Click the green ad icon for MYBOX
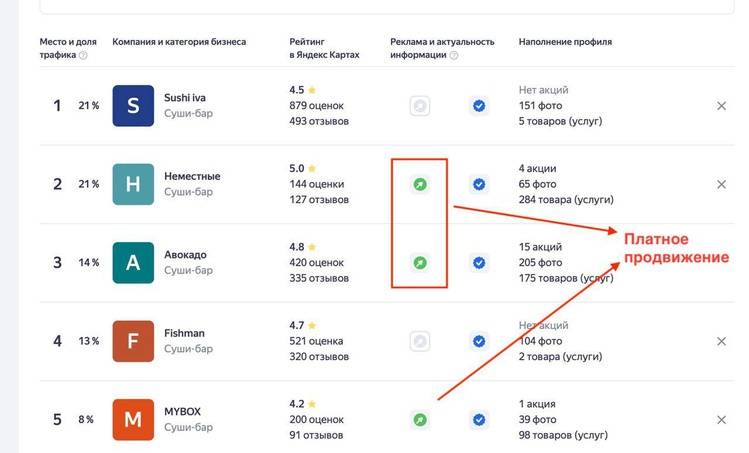The image size is (749, 453). [420, 419]
